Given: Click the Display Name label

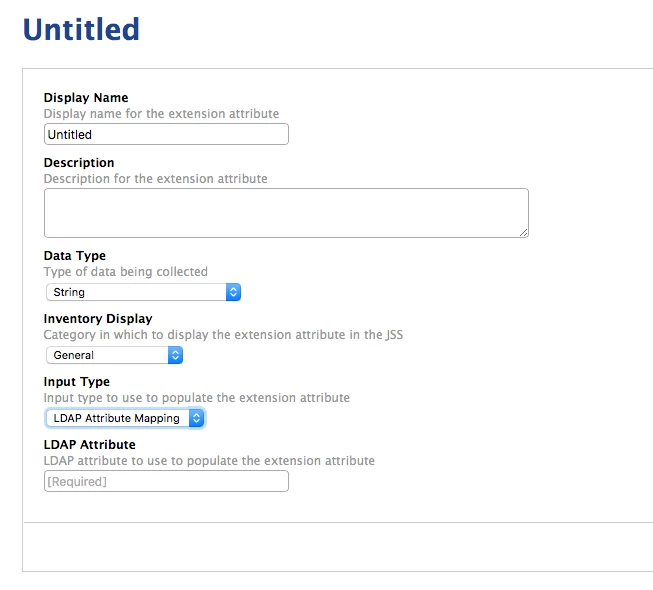Looking at the screenshot, I should coord(86,97).
